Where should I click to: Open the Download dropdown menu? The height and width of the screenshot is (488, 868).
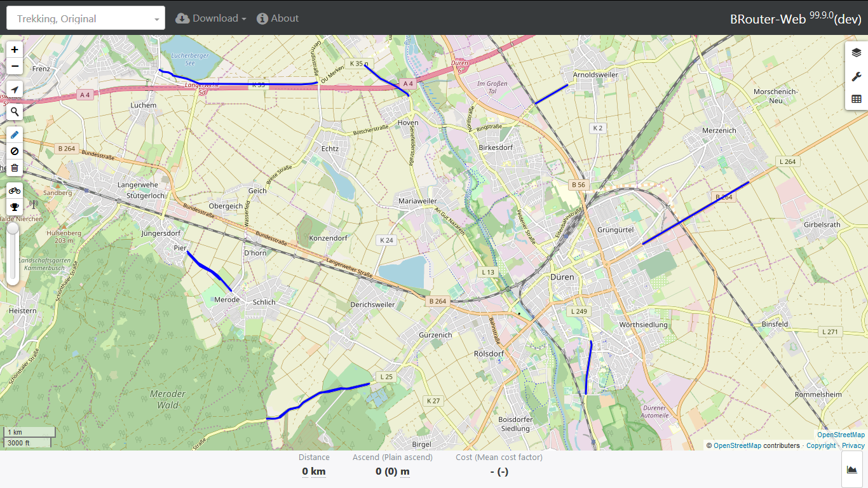[211, 18]
